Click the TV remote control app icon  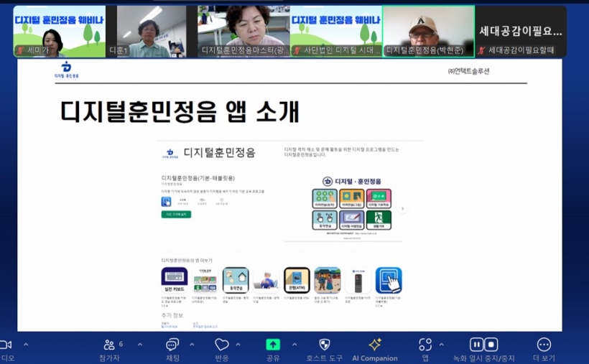358,280
